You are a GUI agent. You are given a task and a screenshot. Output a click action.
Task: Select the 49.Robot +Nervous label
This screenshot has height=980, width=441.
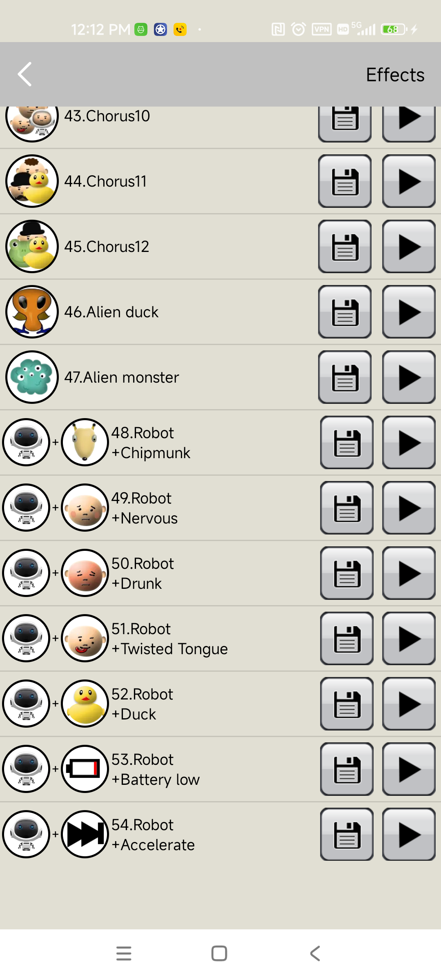click(145, 508)
